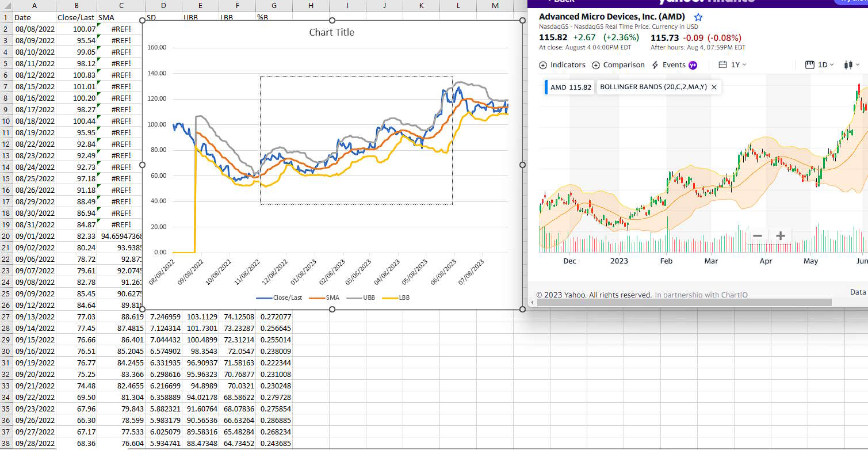Zoom in with the chart plus button
Viewport: 868px width, 450px height.
[780, 235]
